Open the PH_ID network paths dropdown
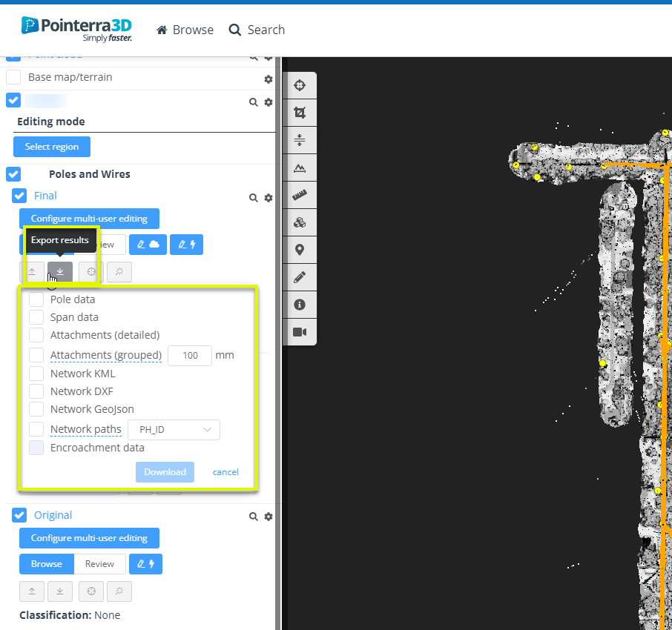 [174, 430]
